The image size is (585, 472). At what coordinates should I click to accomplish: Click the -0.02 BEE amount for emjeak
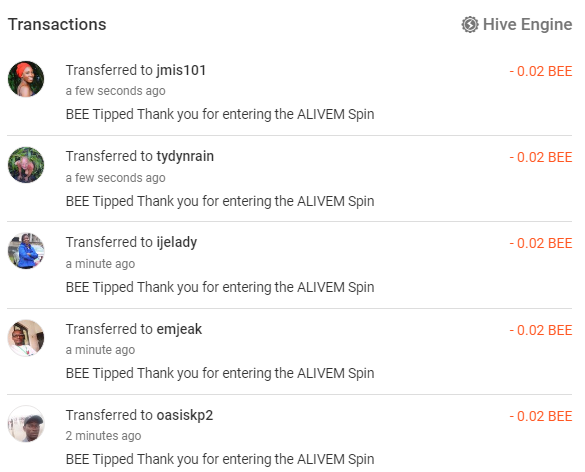[541, 330]
